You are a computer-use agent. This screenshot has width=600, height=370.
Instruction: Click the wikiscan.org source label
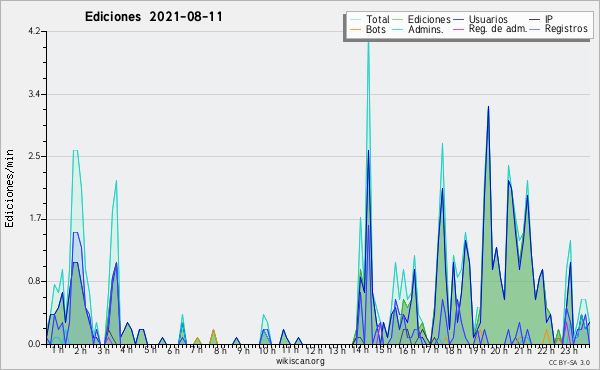pyautogui.click(x=300, y=361)
